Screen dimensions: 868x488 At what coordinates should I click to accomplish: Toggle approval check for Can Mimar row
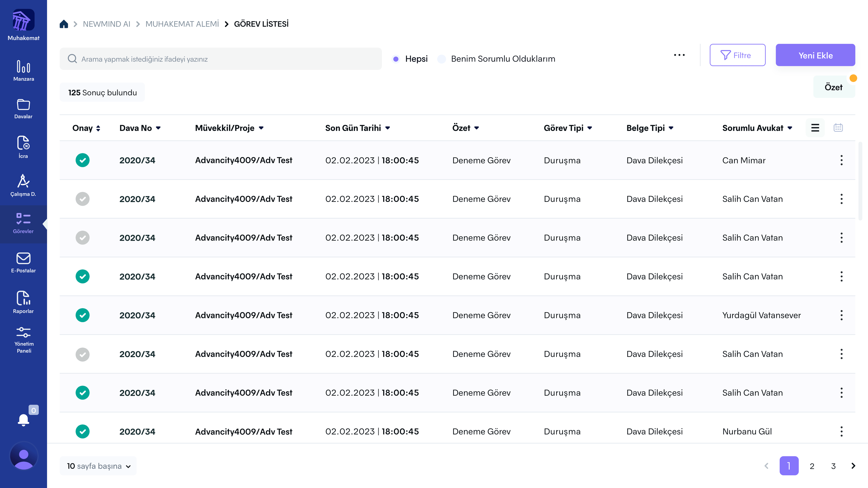click(x=83, y=160)
